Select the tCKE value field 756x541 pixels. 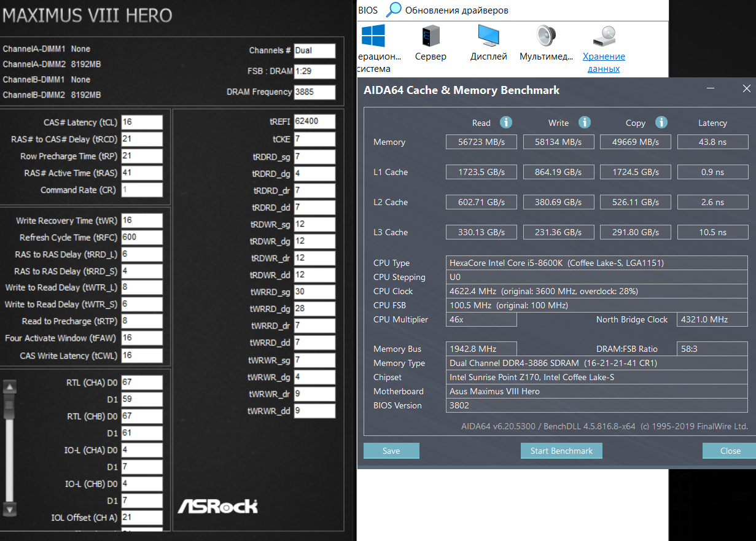click(x=314, y=139)
